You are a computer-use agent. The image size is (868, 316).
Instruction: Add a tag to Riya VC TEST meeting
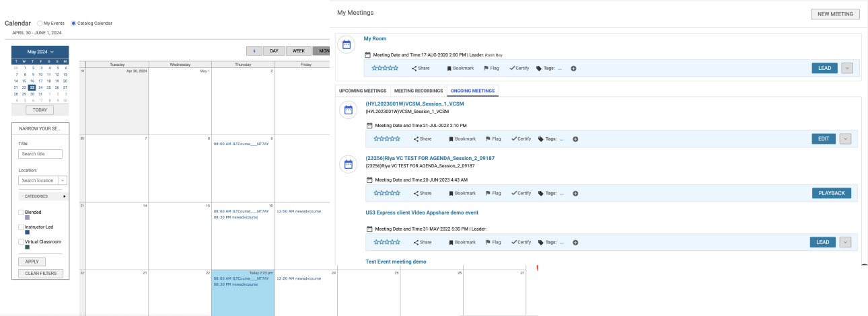pos(575,193)
